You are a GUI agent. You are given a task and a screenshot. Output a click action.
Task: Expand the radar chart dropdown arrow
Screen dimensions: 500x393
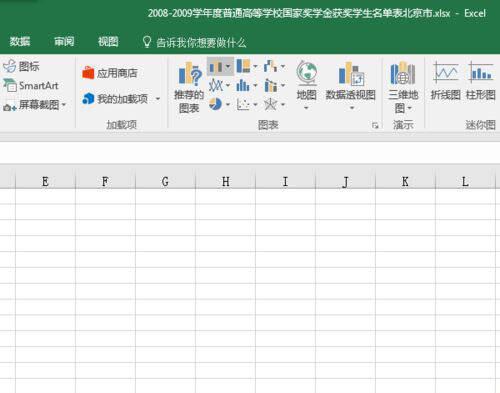(283, 105)
